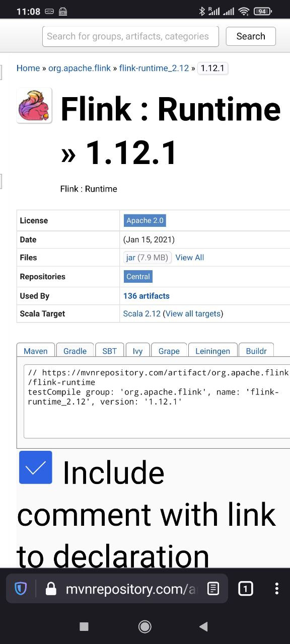Tap the Bluetooth icon in the status bar
The image size is (290, 644).
pos(202,11)
